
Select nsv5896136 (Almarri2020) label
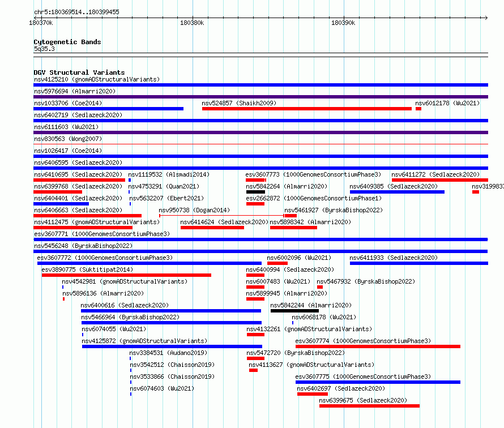pyautogui.click(x=103, y=293)
